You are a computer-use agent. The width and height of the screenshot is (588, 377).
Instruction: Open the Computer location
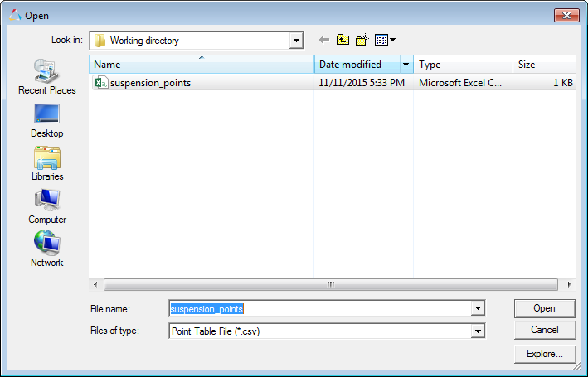point(47,206)
